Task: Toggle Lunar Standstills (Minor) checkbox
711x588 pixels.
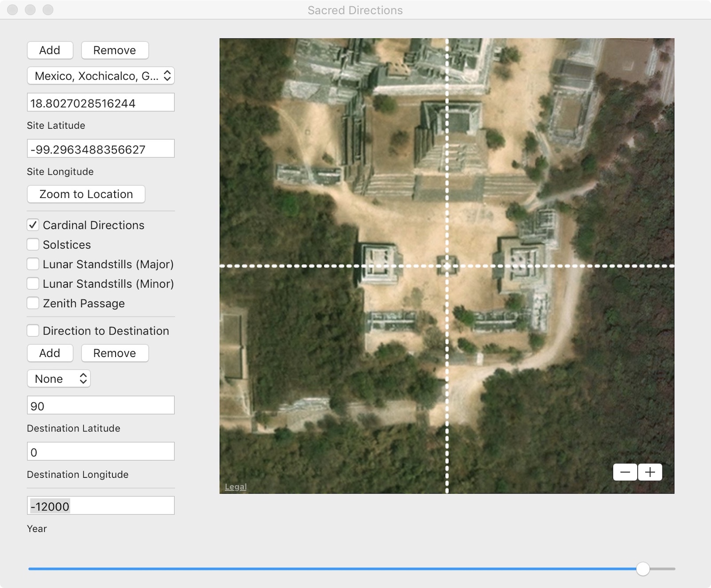Action: [x=33, y=283]
